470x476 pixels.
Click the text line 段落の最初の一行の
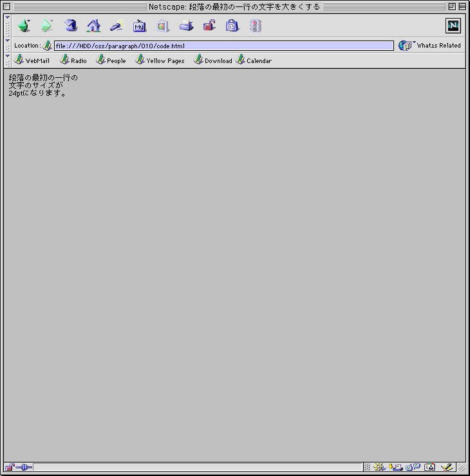[43, 78]
